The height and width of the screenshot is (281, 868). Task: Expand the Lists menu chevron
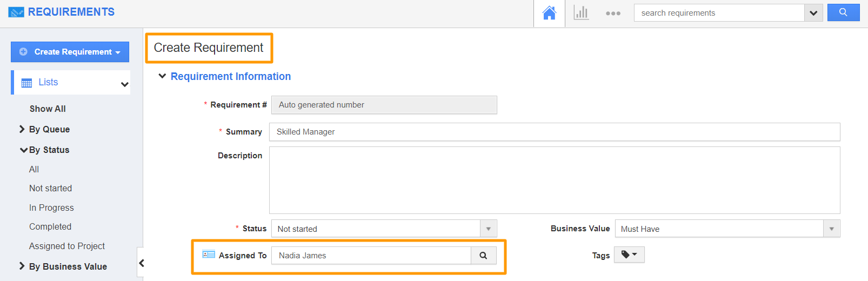point(125,84)
